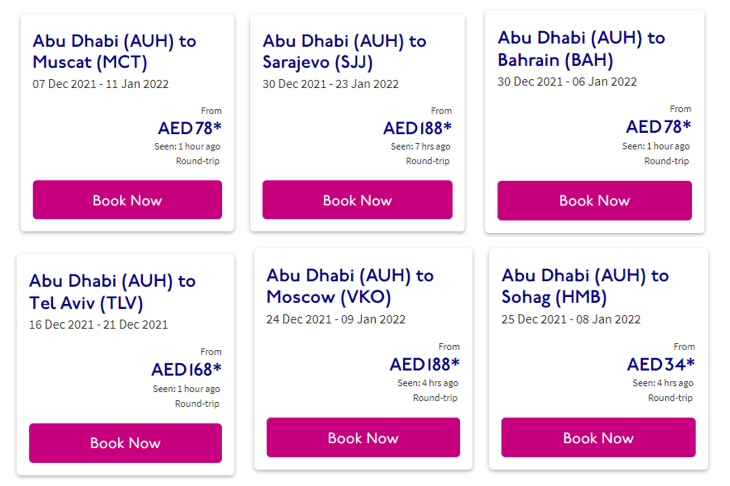The height and width of the screenshot is (486, 730).
Task: Book the Muscat (MCT) flight now
Action: (x=127, y=200)
